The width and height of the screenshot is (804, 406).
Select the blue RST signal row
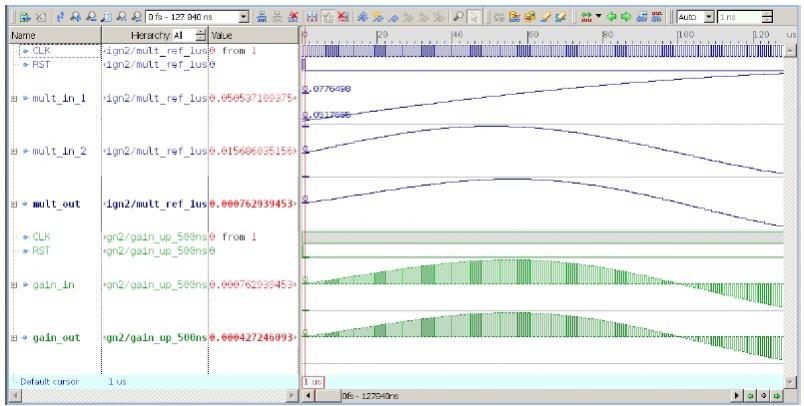click(x=41, y=65)
